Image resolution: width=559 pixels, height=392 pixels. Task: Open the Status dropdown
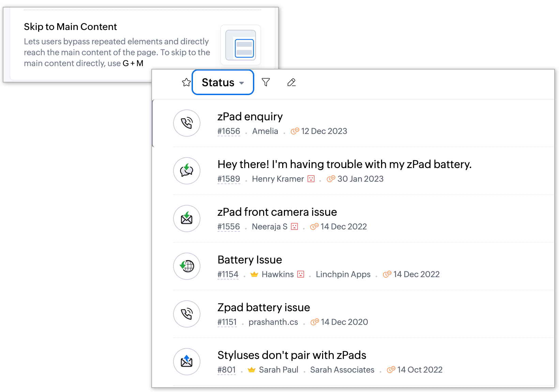click(x=223, y=82)
